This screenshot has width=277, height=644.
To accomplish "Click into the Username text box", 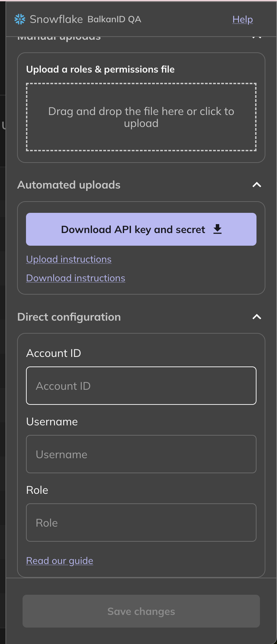I will tap(141, 454).
